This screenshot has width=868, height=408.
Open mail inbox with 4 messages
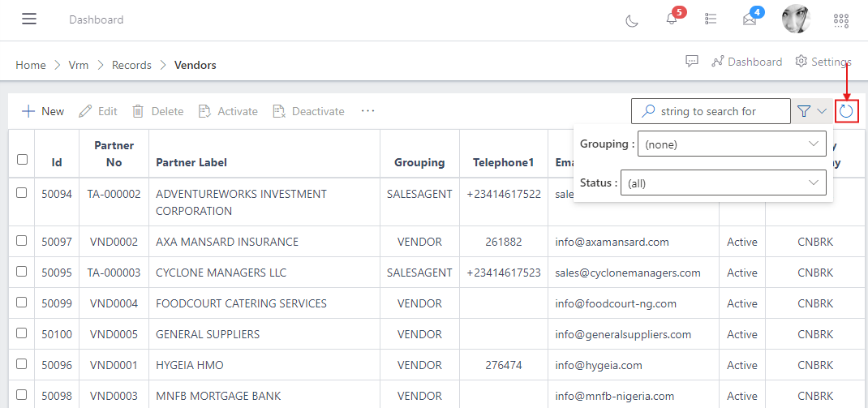(750, 19)
